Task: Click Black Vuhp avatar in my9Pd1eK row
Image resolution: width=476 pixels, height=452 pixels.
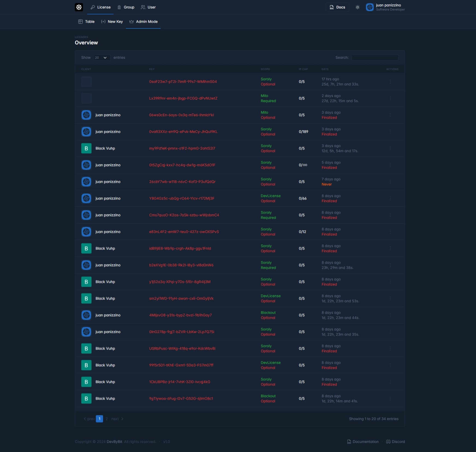Action: coord(86,148)
